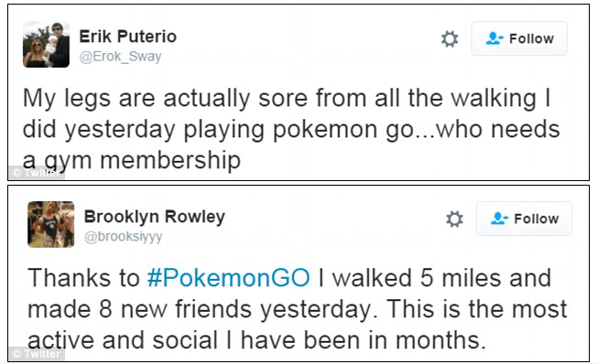
Task: Click the Twitter watermark on the first tweet
Action: click(37, 173)
